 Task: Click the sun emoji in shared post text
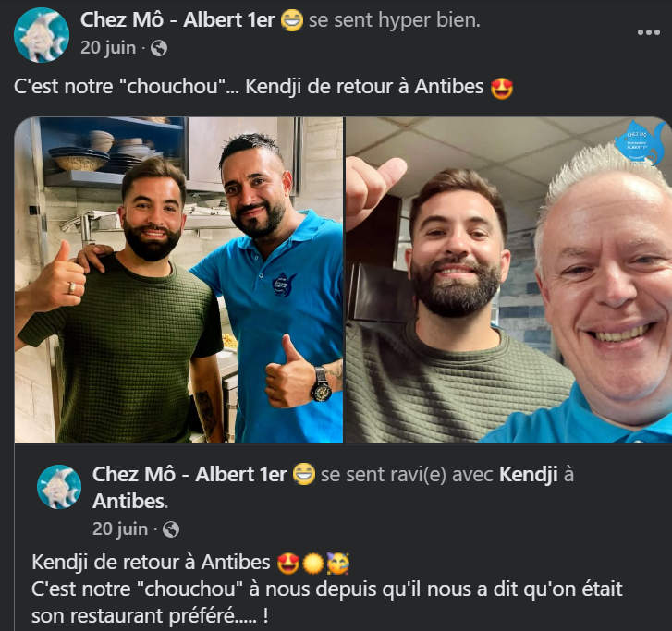click(x=313, y=564)
